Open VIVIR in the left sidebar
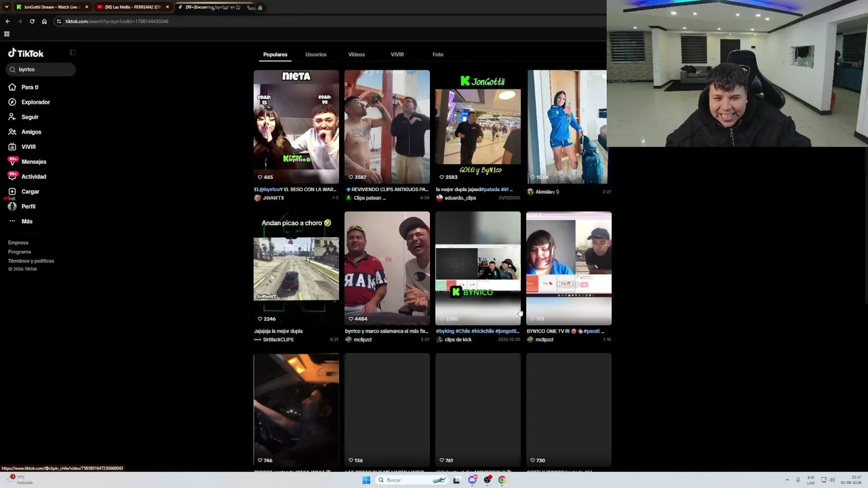 coord(28,147)
